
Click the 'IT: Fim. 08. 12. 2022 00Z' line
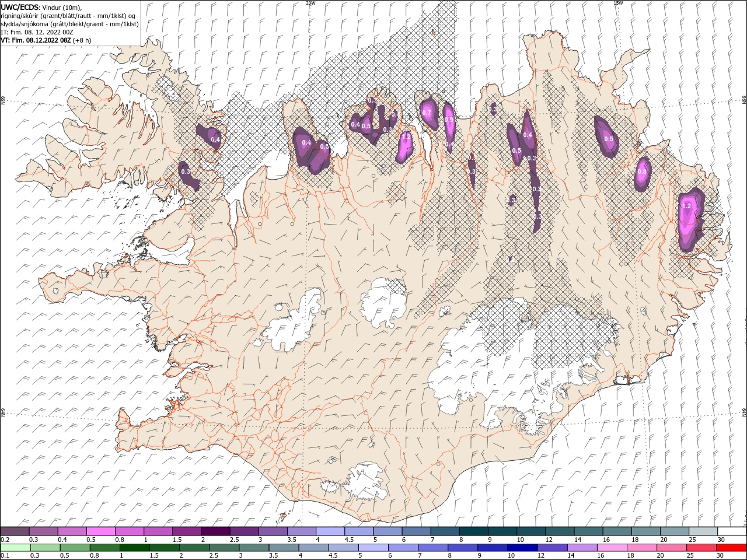(x=37, y=32)
